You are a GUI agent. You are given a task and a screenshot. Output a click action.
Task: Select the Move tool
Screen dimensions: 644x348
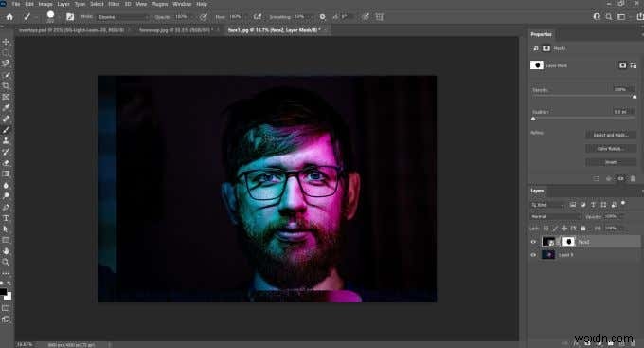(6, 42)
